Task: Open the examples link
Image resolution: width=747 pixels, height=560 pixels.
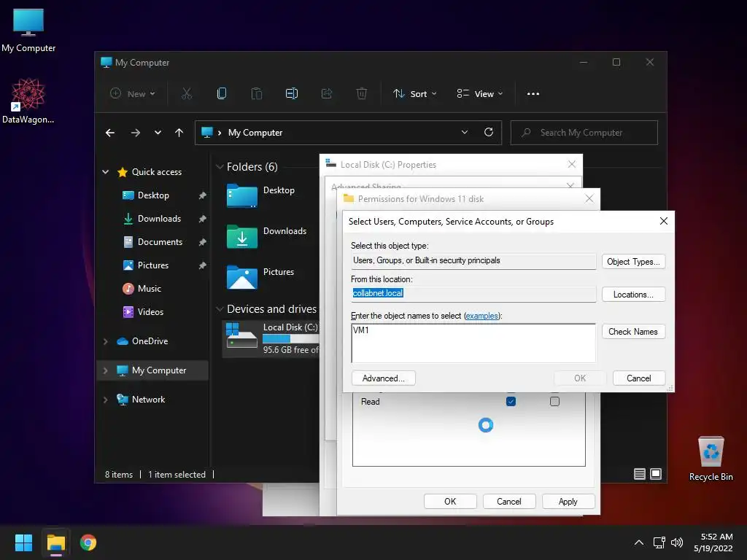Action: pos(482,316)
